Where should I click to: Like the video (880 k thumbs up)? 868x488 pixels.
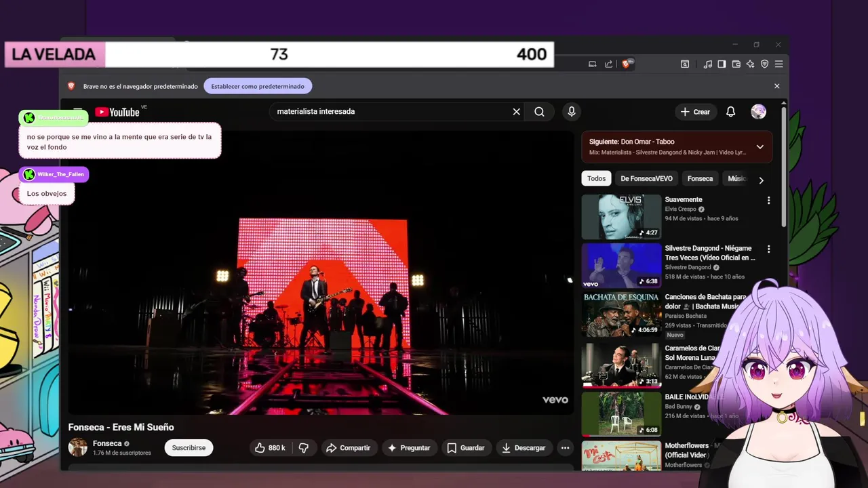click(x=269, y=448)
